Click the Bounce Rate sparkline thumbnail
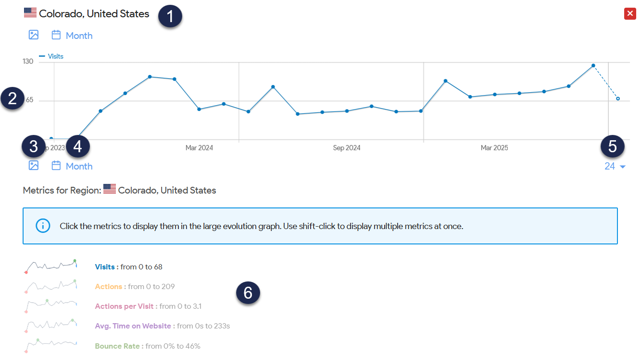 pos(50,345)
